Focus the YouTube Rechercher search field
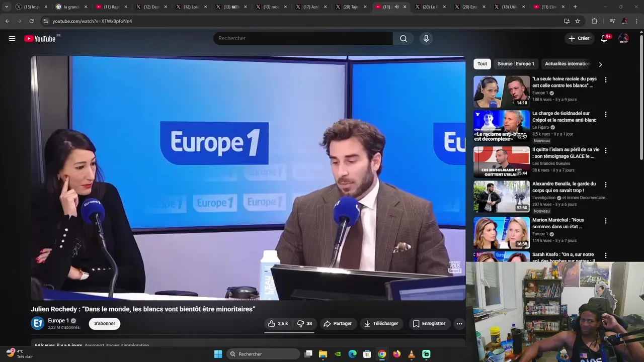The width and height of the screenshot is (644, 362). [x=303, y=39]
